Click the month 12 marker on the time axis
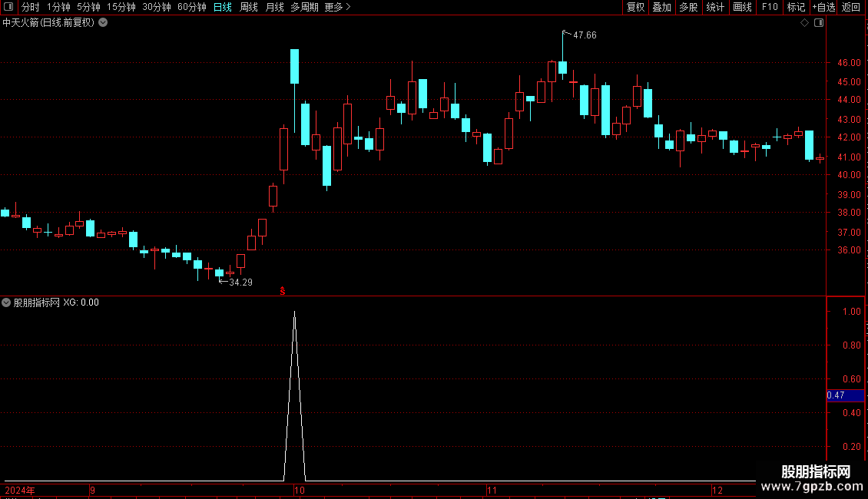The height and width of the screenshot is (499, 868). click(x=717, y=491)
